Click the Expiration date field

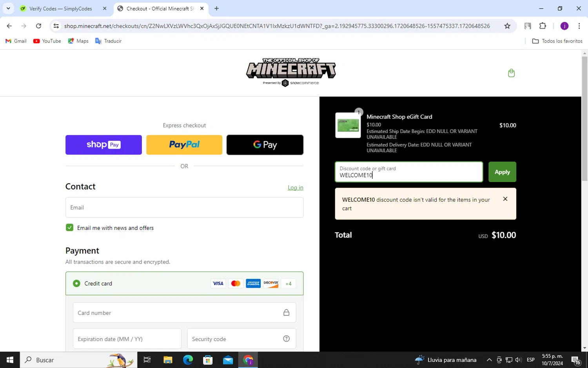[x=127, y=339]
